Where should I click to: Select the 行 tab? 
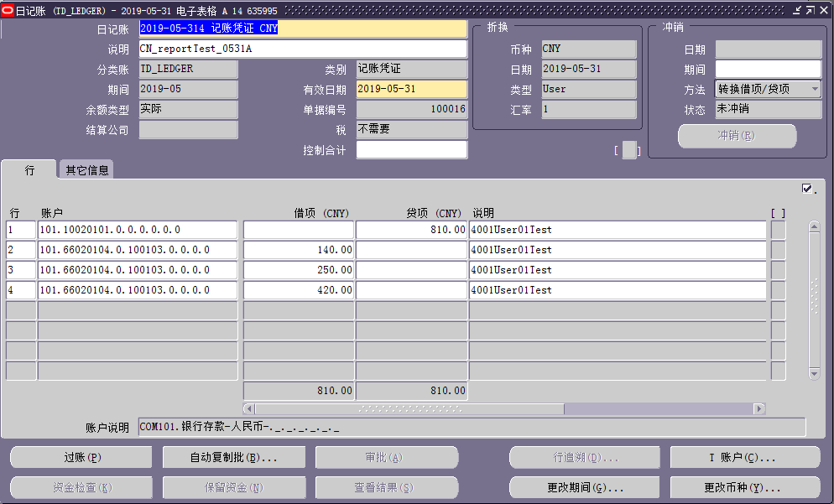click(x=29, y=169)
